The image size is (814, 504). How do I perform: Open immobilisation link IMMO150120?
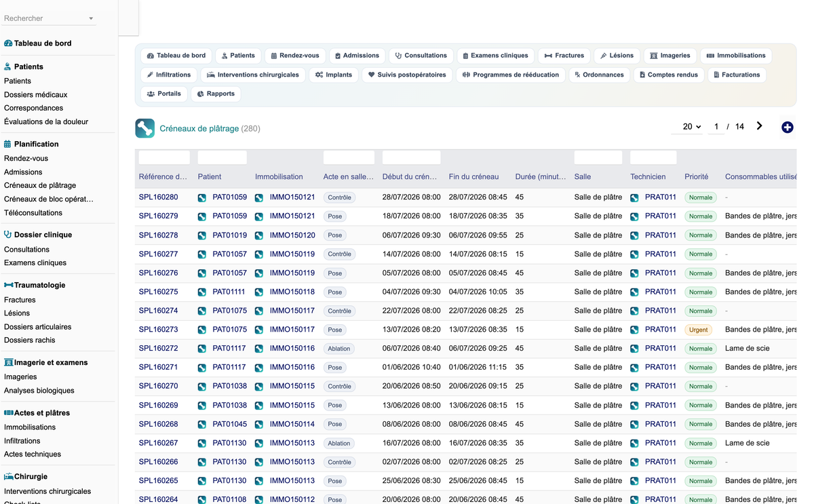[x=292, y=235]
